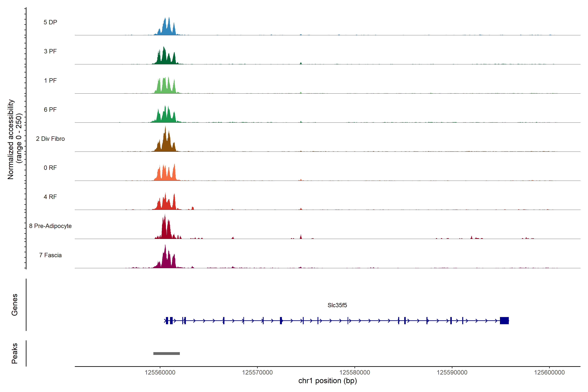Click the 7 Fascia track label
Screen dimensions: 588x392
click(50, 255)
